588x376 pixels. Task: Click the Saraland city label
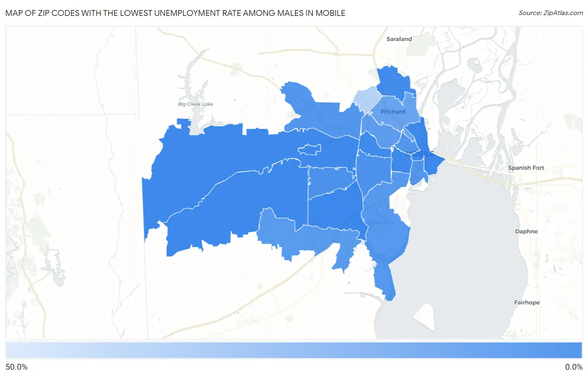[399, 39]
